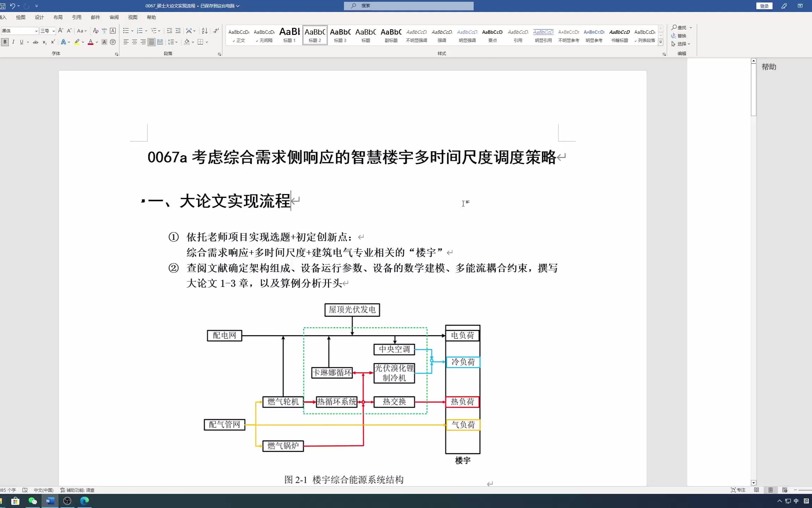Screen dimensions: 812x508
Task: Toggle underline formatting
Action: point(21,42)
